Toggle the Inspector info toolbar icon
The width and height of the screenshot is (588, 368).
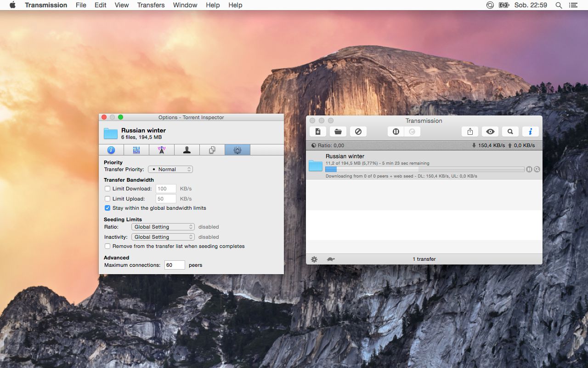click(x=531, y=132)
